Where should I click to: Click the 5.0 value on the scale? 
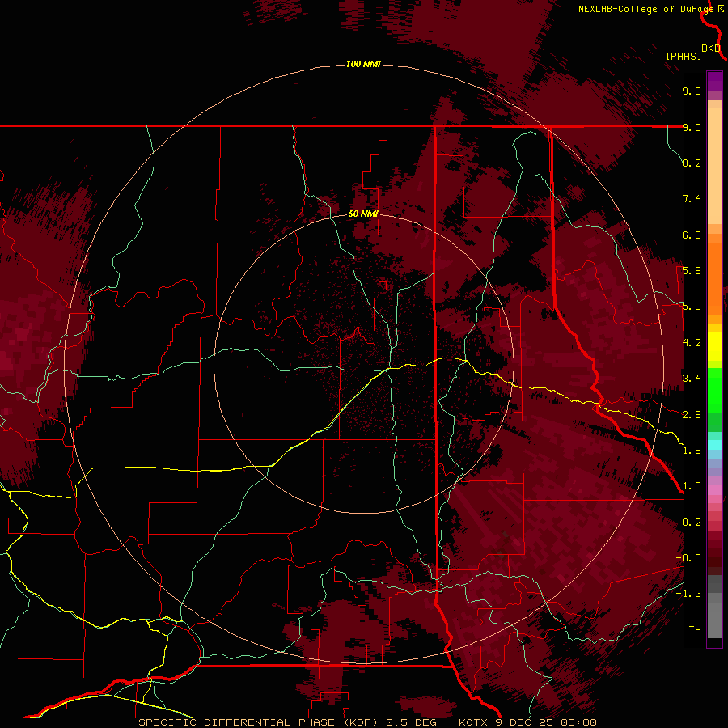click(692, 307)
